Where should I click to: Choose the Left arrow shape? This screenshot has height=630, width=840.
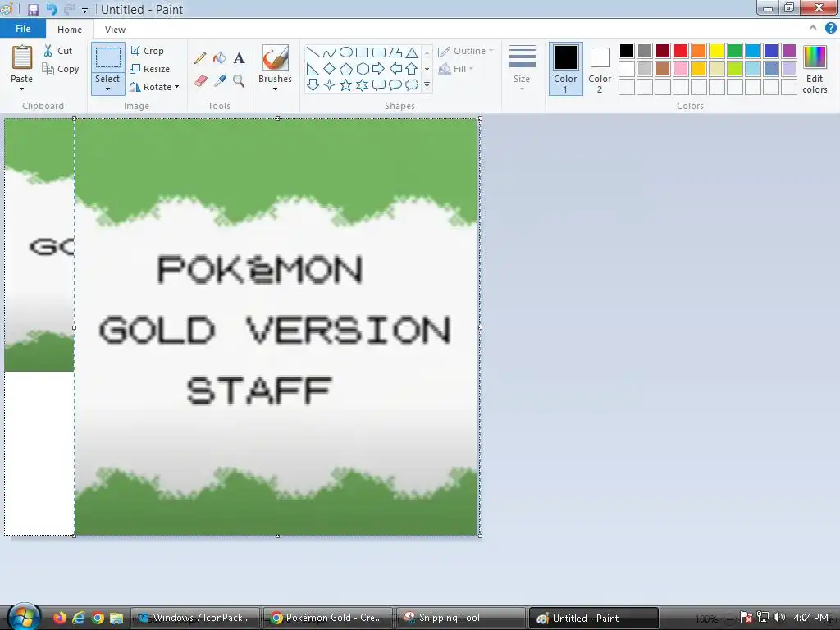(x=395, y=69)
